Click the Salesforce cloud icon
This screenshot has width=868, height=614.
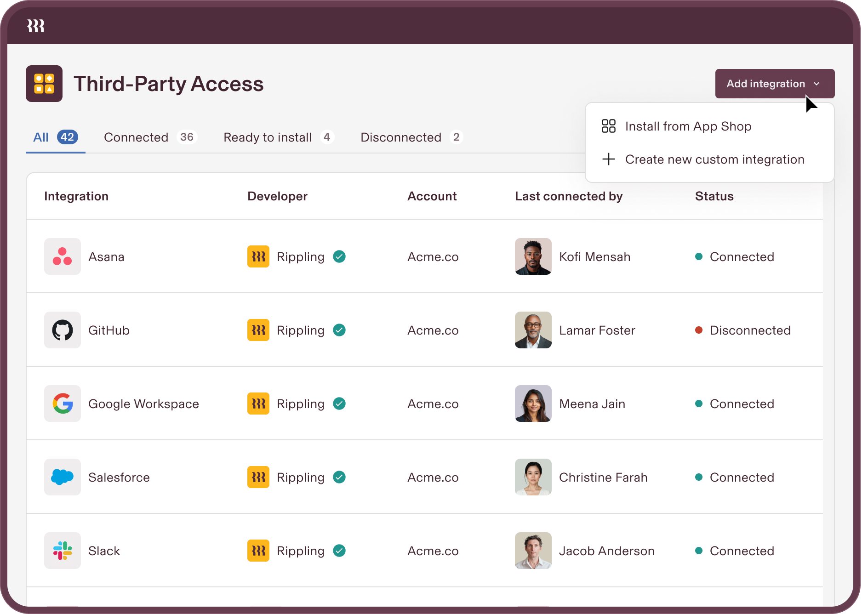(x=62, y=477)
